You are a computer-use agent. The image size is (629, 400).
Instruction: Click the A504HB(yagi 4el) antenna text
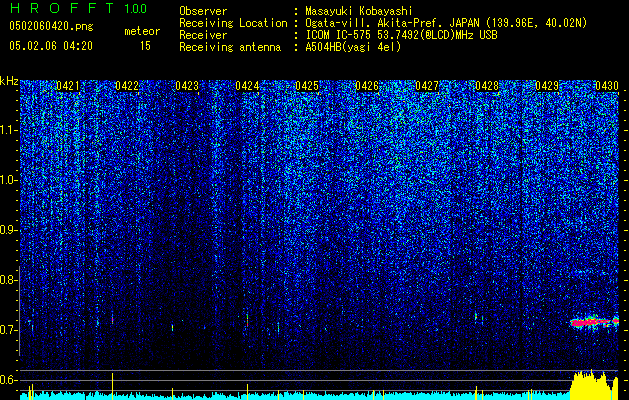coord(353,47)
